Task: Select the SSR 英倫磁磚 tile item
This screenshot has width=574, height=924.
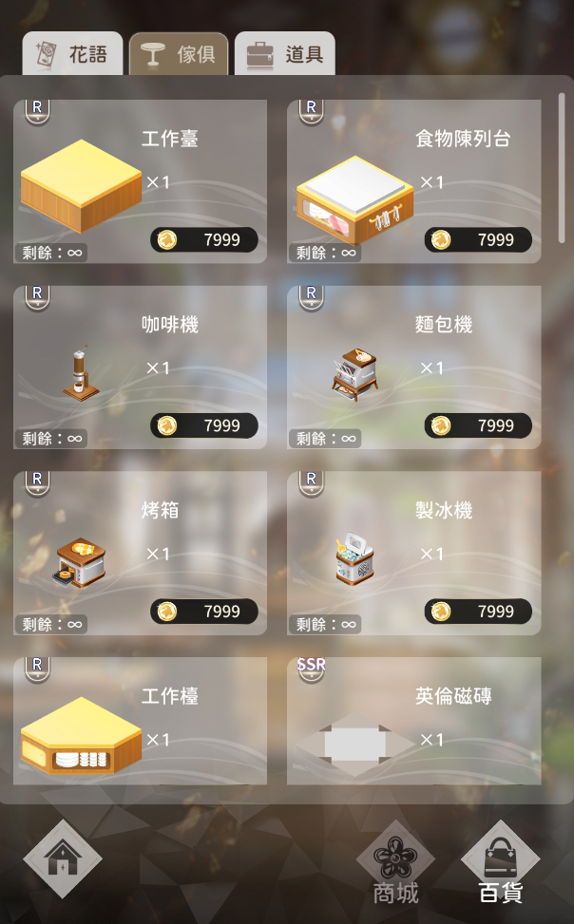Action: coord(414,721)
